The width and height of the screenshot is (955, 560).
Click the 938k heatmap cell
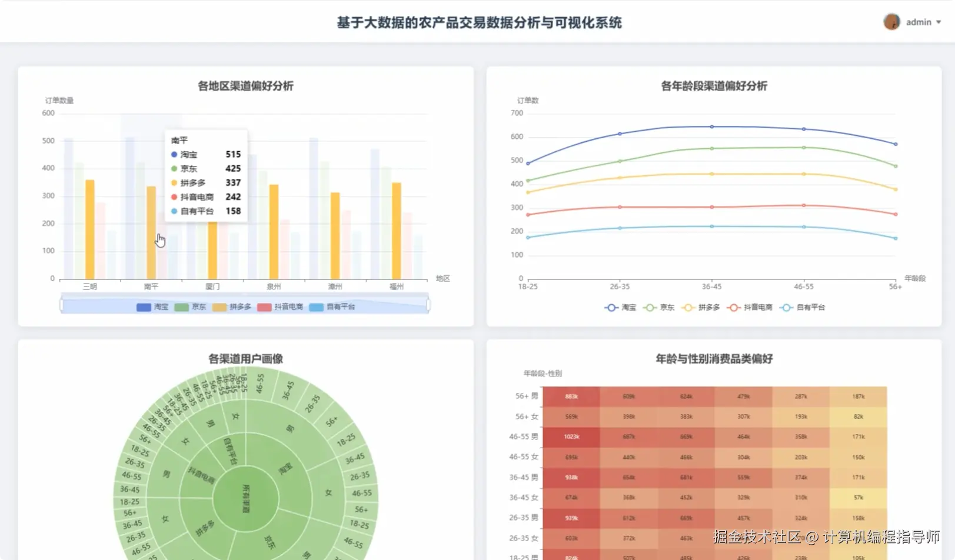click(x=571, y=478)
